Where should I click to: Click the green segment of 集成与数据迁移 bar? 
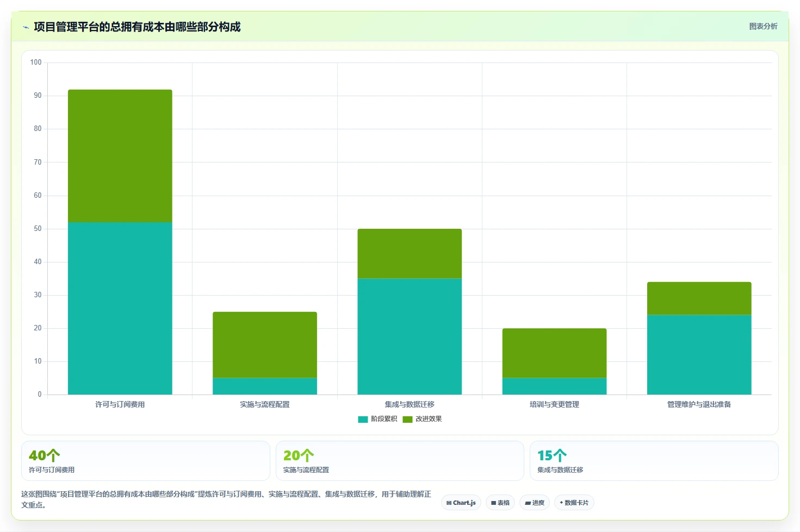(410, 254)
